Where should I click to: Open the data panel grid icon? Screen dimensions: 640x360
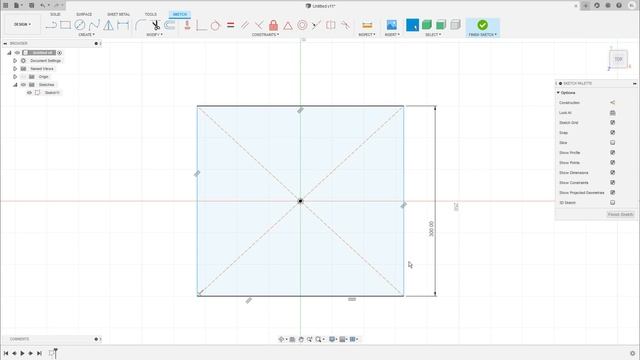click(x=6, y=5)
